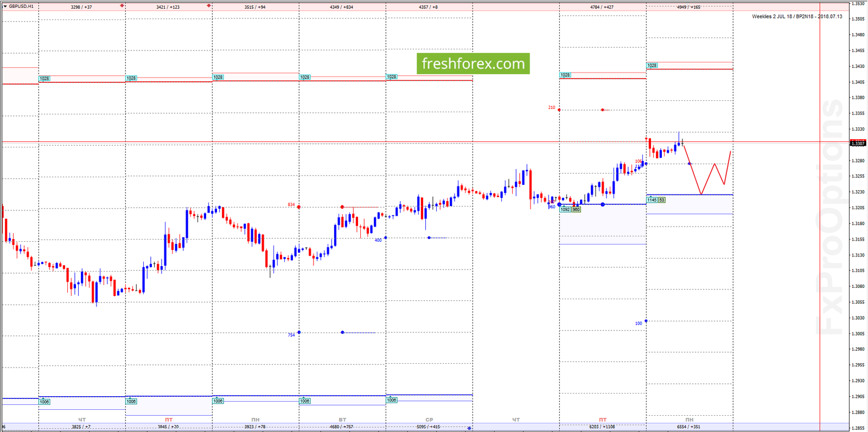Click the blue 400 marker label
The image size is (868, 432).
(x=378, y=240)
